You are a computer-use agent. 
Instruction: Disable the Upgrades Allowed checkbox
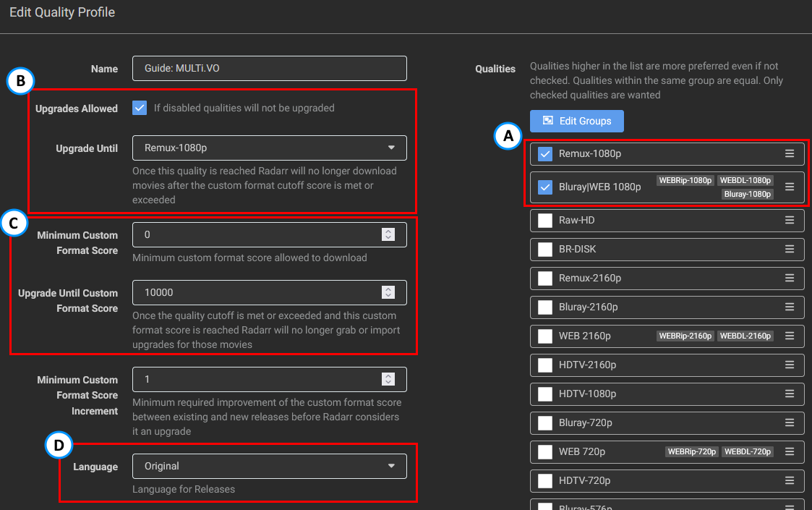(140, 108)
